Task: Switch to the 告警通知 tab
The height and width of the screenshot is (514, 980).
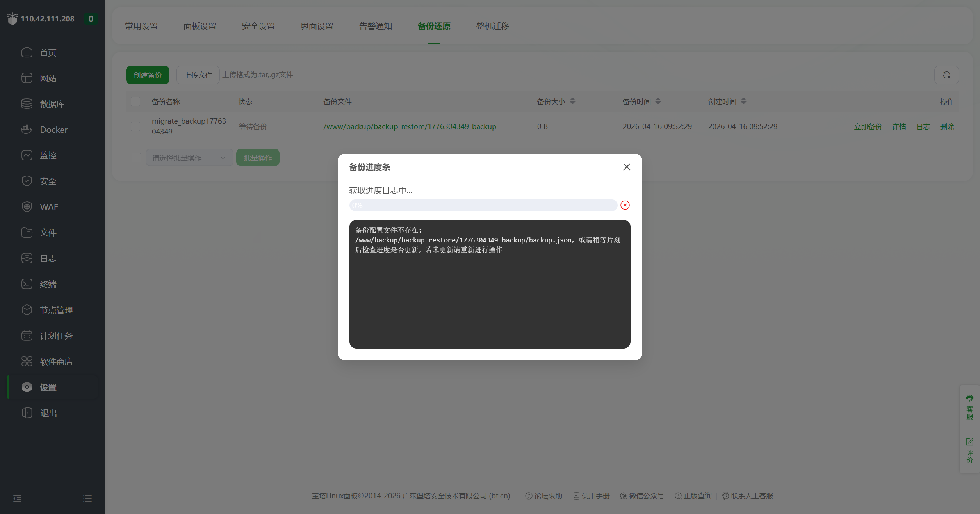Action: (375, 26)
